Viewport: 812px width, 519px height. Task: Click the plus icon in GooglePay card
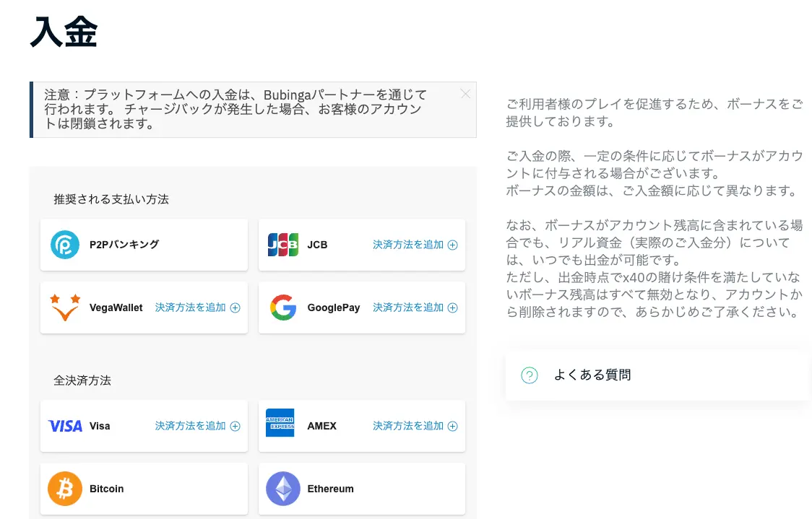(453, 308)
